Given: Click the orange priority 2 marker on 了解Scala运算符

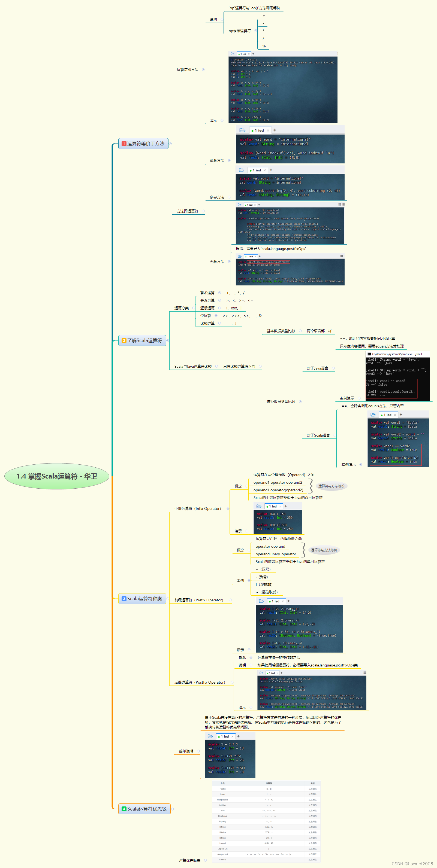Looking at the screenshot, I should click(x=124, y=341).
